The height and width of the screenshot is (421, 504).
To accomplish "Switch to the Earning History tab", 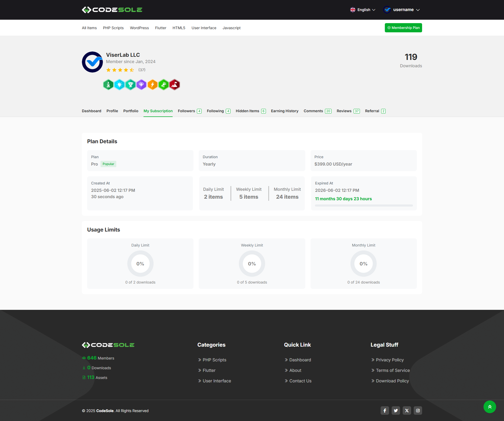I will point(285,111).
